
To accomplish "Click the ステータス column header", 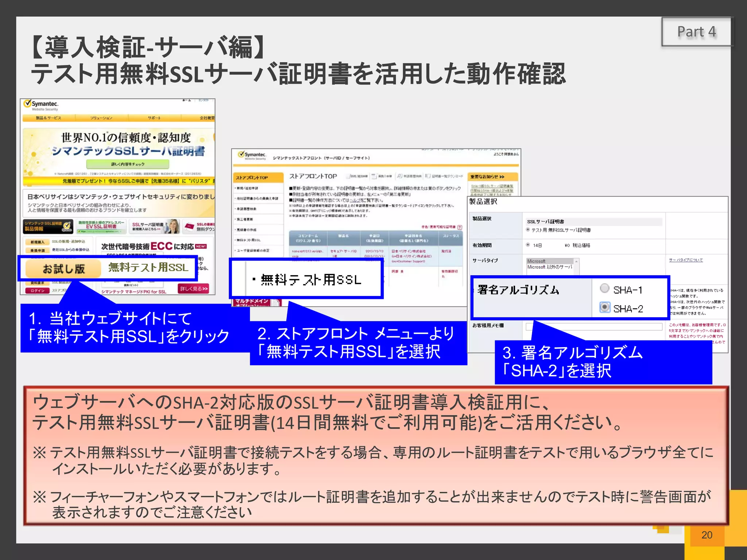I will pyautogui.click(x=451, y=238).
